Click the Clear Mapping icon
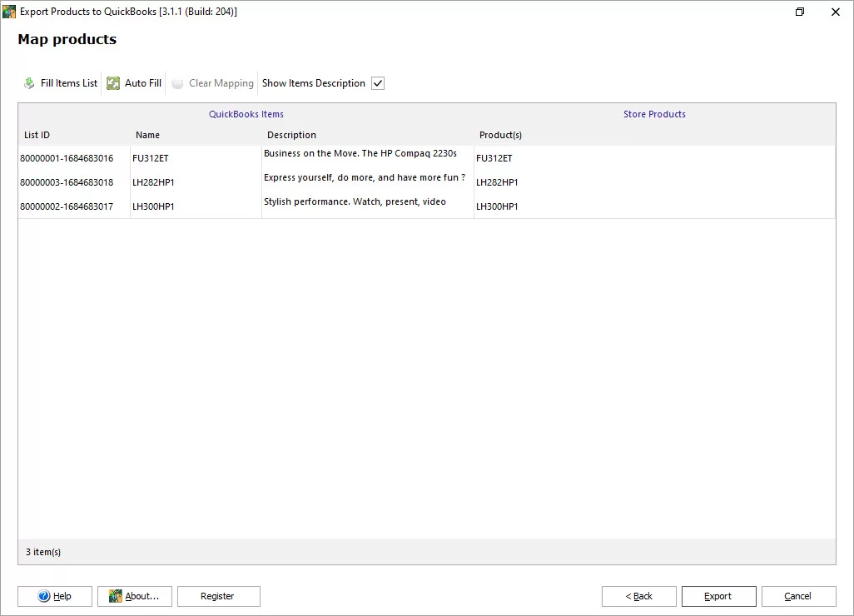854x616 pixels. tap(177, 83)
